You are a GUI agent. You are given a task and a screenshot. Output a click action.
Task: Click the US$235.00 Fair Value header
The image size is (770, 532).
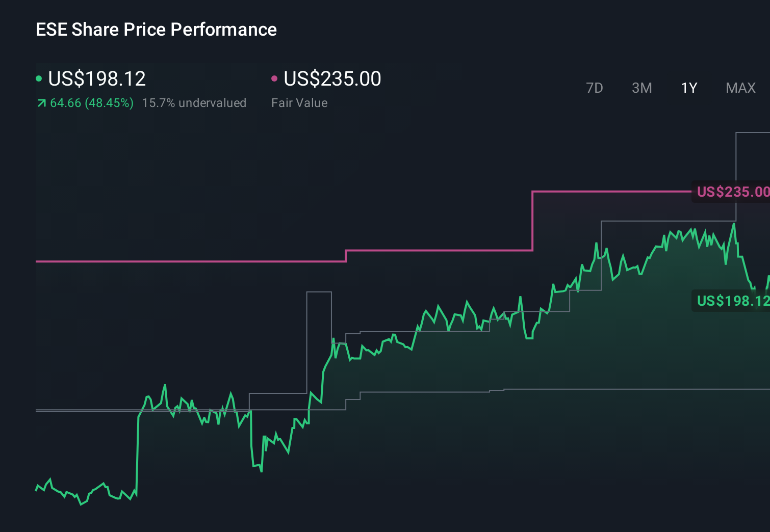pyautogui.click(x=331, y=78)
